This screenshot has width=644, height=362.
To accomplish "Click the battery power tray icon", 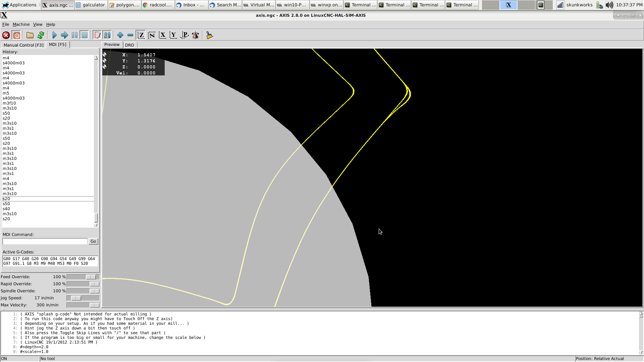I will (x=600, y=5).
